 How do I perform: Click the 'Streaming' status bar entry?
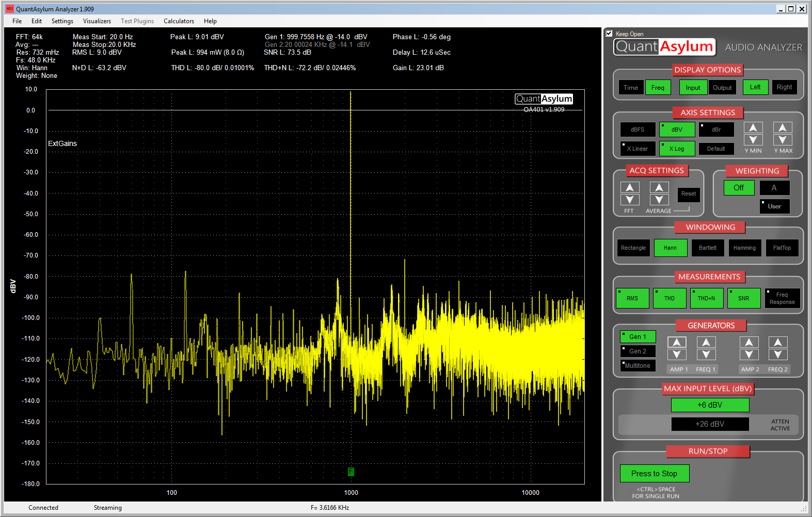click(x=108, y=508)
